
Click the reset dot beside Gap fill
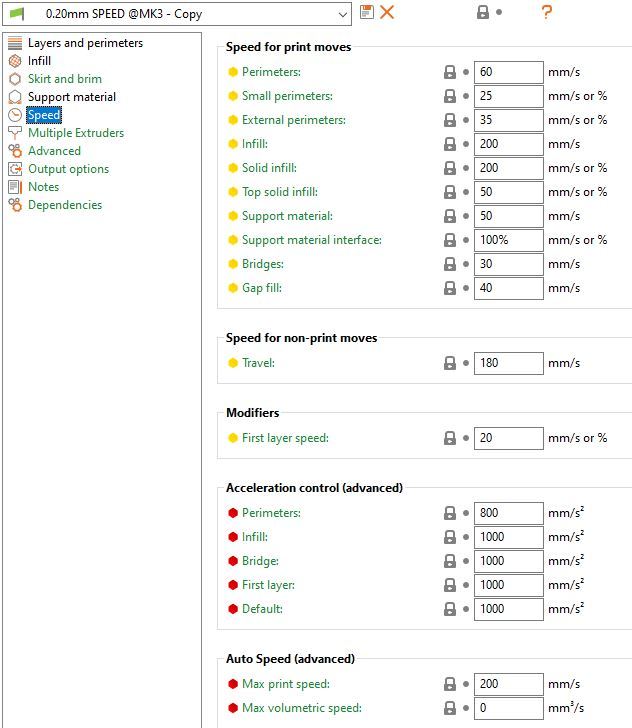coord(466,288)
